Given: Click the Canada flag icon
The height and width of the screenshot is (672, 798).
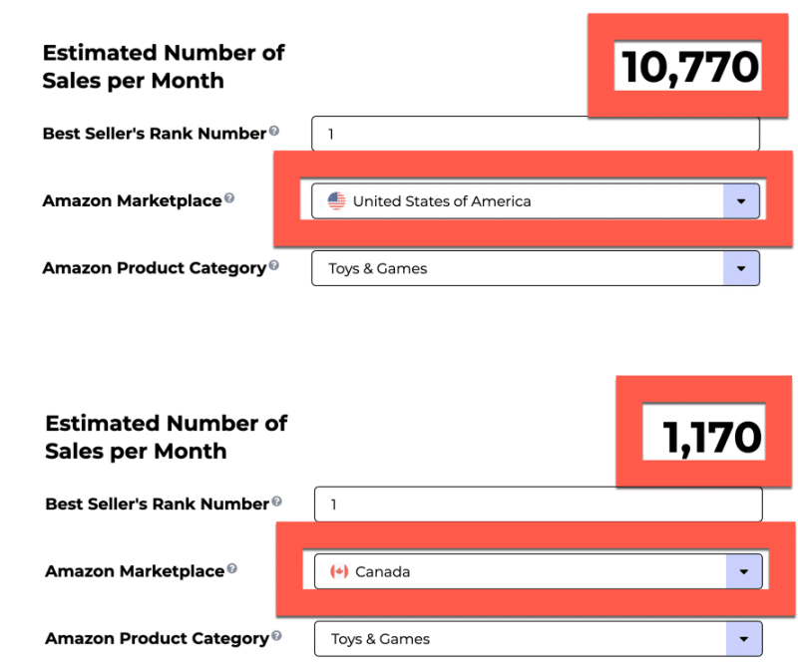Looking at the screenshot, I should (x=339, y=571).
